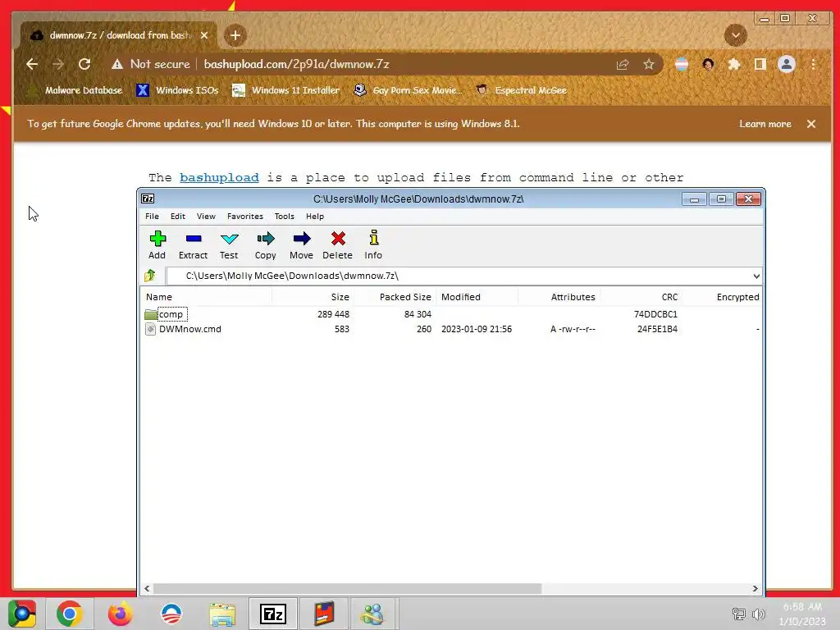The height and width of the screenshot is (630, 840).
Task: Click Learn more in update banner
Action: click(x=765, y=124)
